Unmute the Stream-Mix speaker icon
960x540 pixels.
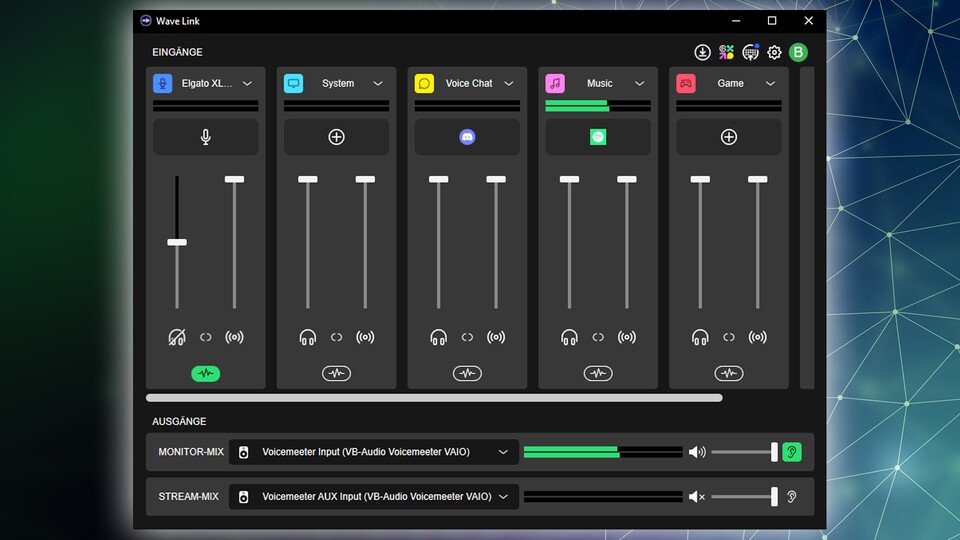coord(697,497)
